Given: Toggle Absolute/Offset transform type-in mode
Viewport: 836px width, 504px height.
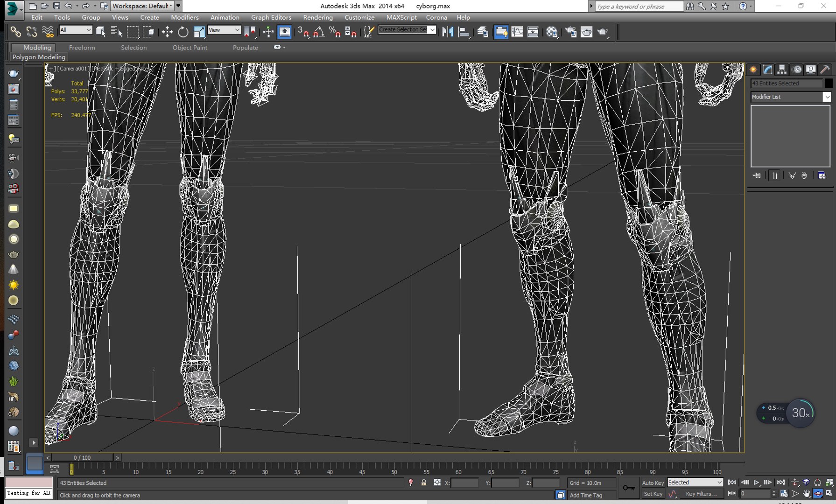Looking at the screenshot, I should 437,483.
